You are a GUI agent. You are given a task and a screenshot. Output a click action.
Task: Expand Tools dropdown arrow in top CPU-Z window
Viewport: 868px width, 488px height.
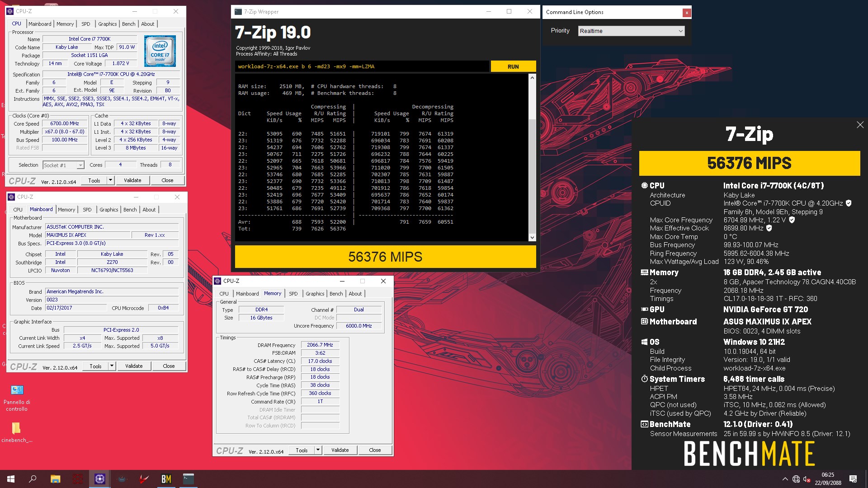coord(110,180)
